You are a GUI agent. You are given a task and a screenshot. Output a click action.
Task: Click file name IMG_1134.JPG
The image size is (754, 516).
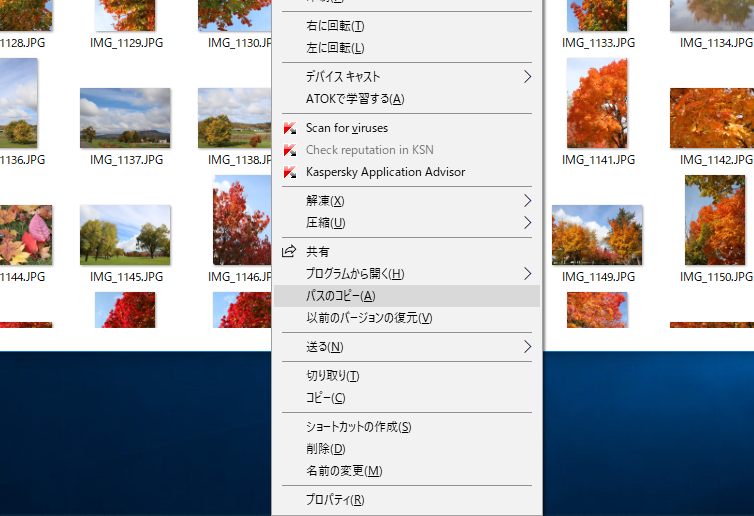click(x=716, y=43)
